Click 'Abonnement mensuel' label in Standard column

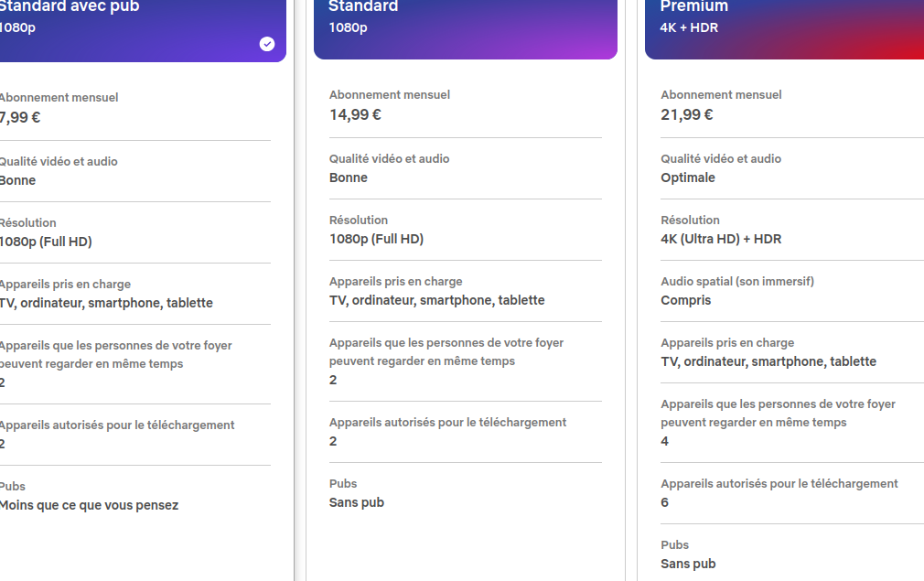point(390,94)
